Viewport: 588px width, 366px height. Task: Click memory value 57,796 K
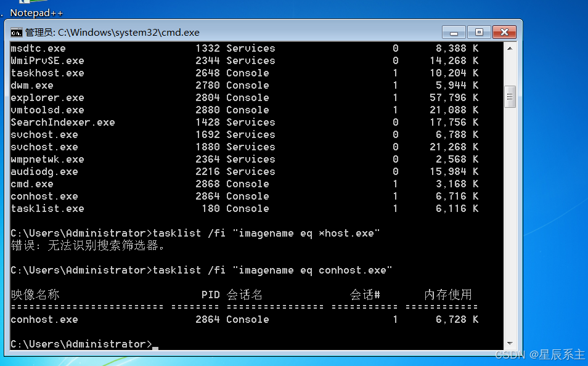[454, 98]
